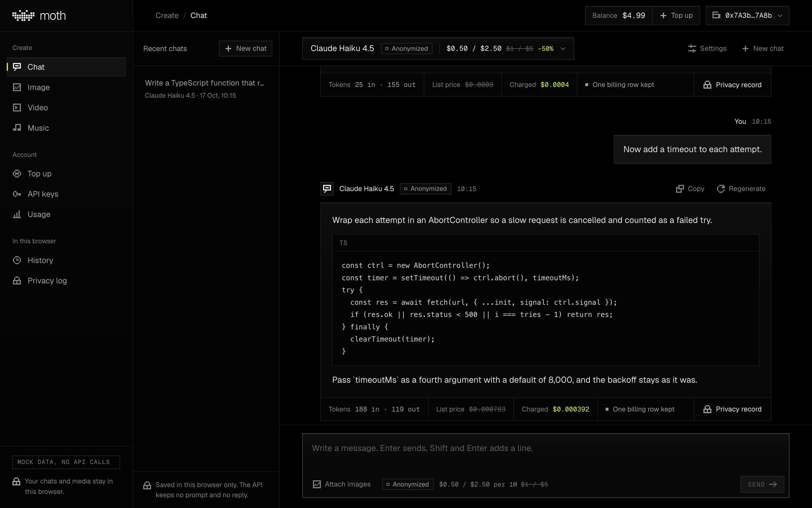Open Privacy record for the first reply
The width and height of the screenshot is (812, 508).
click(x=732, y=85)
